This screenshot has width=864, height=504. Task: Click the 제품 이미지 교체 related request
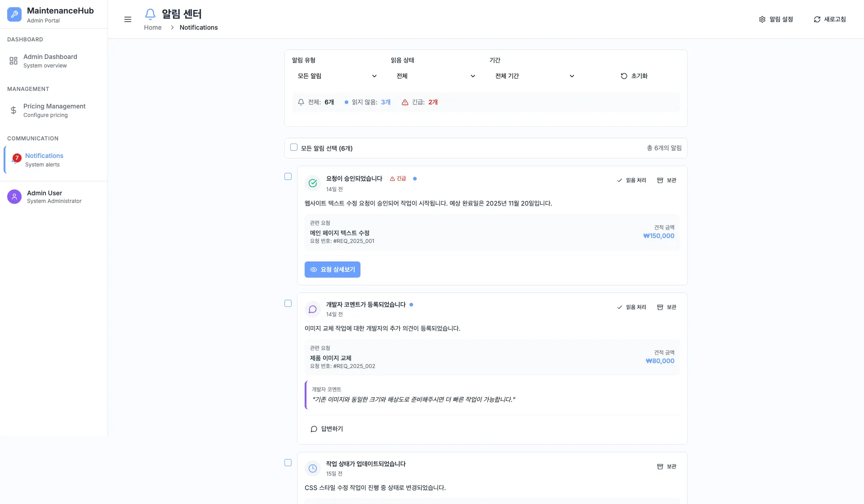[x=331, y=358]
